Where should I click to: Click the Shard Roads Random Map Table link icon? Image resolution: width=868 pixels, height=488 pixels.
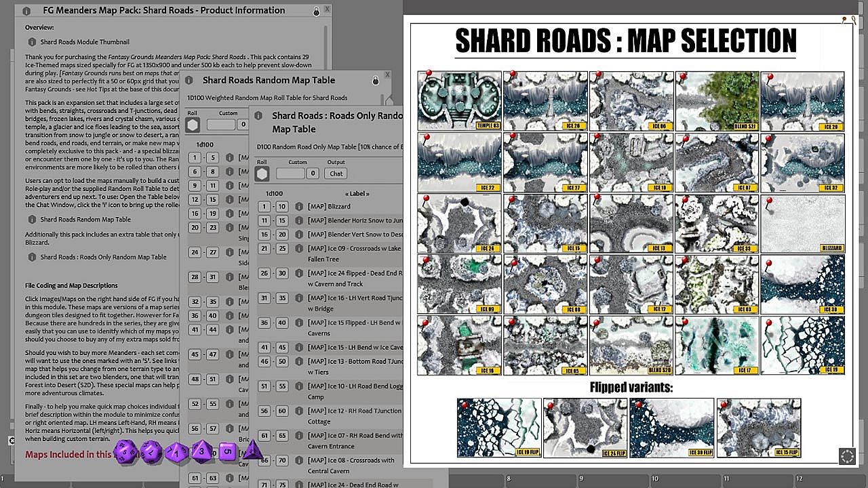(x=32, y=220)
